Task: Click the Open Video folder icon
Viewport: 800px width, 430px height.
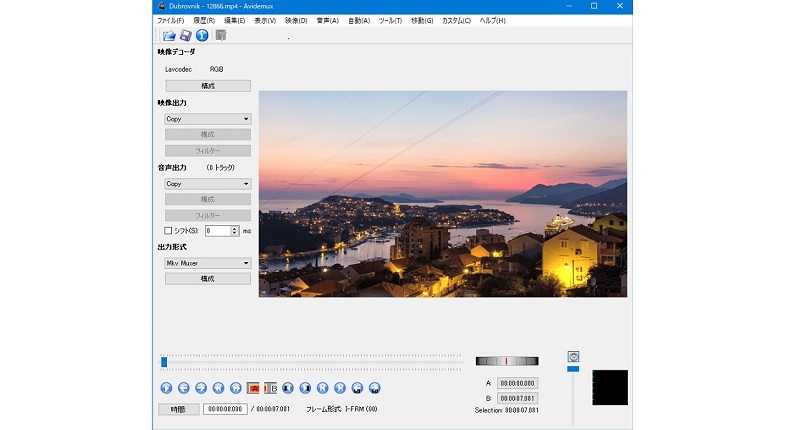Action: coord(169,36)
